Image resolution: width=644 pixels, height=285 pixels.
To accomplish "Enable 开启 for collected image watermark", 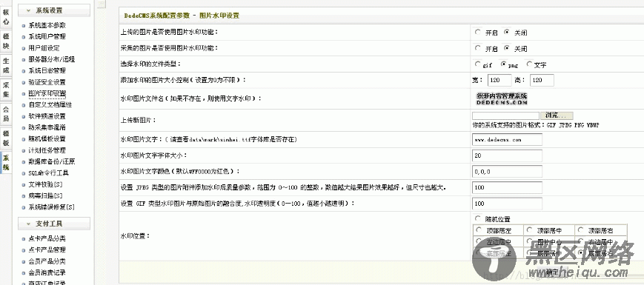I will [x=477, y=48].
